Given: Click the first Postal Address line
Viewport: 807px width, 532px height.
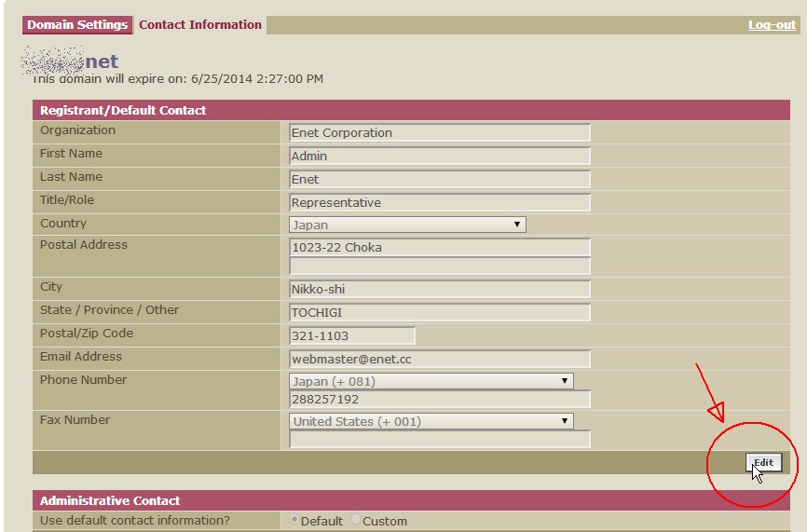Looking at the screenshot, I should (x=440, y=248).
